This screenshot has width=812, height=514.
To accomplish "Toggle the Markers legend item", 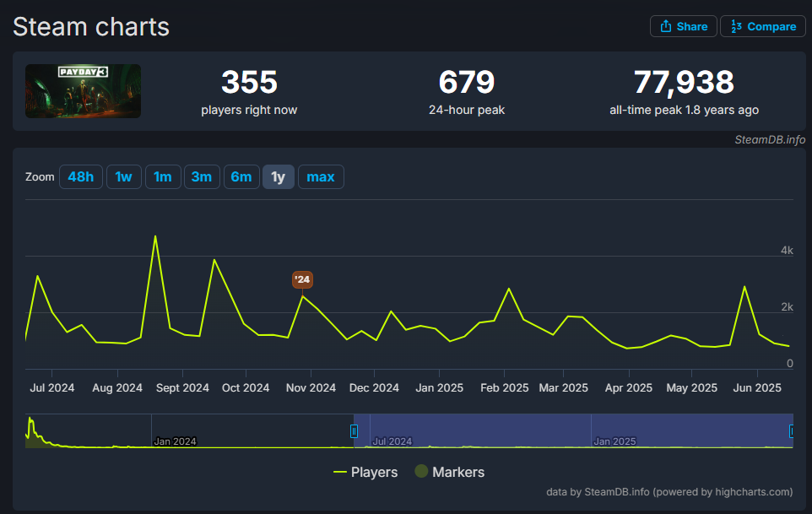I will 450,472.
